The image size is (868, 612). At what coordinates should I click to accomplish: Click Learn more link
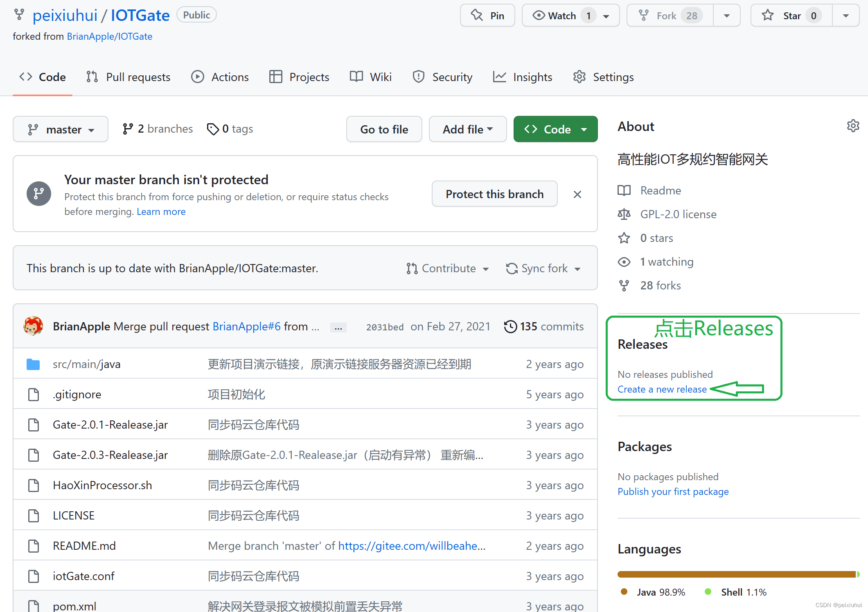click(x=161, y=212)
